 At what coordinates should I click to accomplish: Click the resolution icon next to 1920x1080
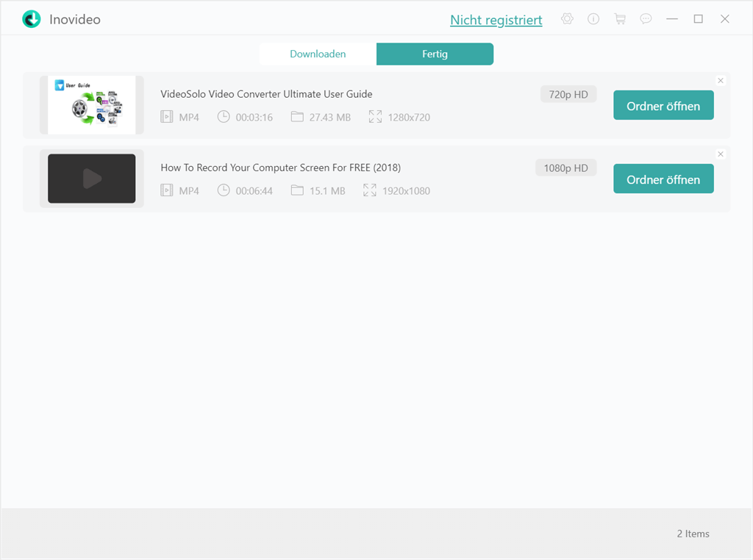(x=370, y=190)
